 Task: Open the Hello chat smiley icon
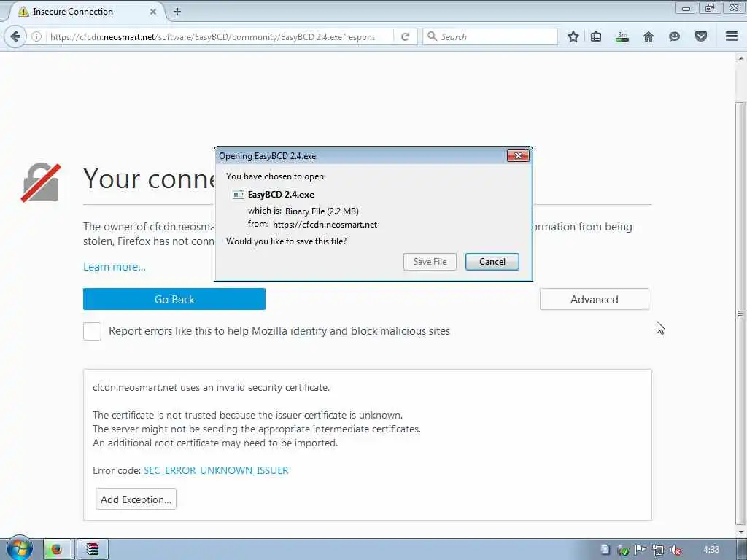pos(674,36)
